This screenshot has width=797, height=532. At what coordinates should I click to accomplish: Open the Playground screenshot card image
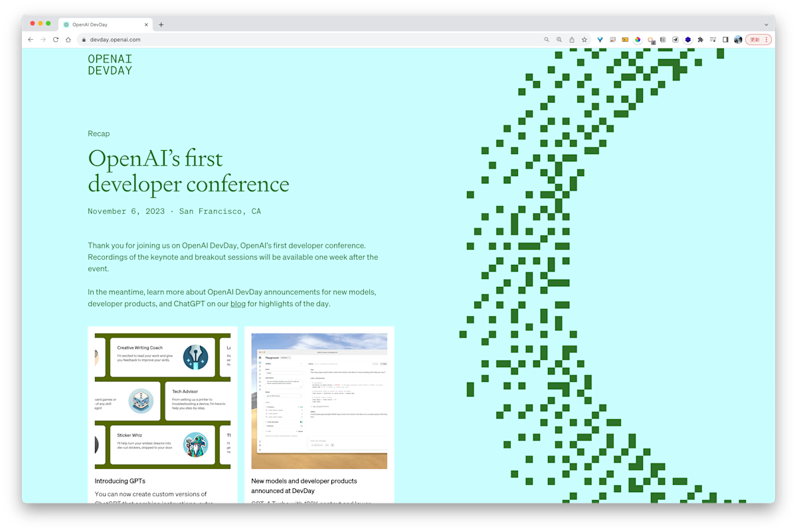point(319,401)
